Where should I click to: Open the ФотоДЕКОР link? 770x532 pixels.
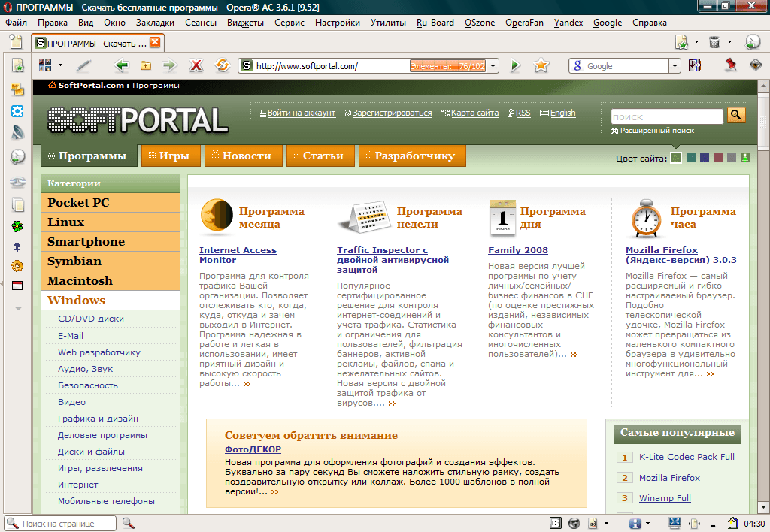click(253, 449)
